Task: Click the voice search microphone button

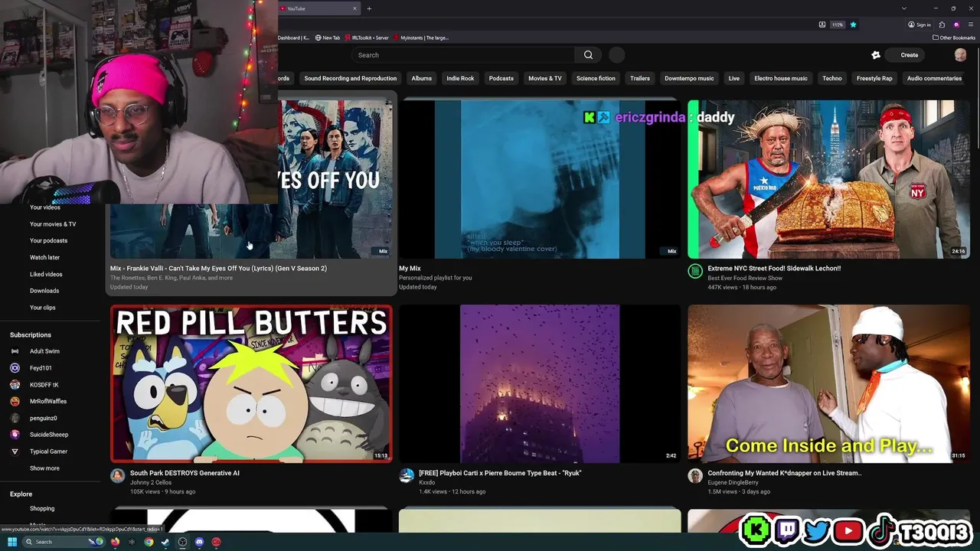Action: pos(617,55)
